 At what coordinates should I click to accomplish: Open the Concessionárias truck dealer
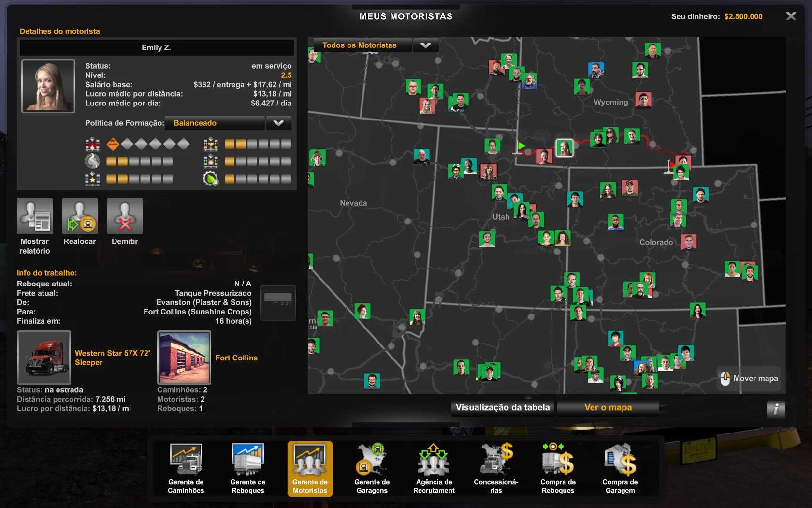tap(496, 468)
